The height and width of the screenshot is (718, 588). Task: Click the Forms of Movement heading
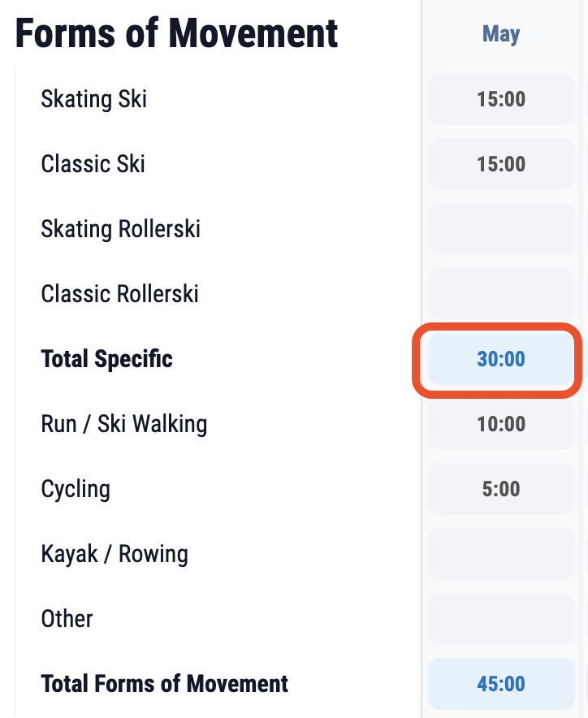[176, 33]
